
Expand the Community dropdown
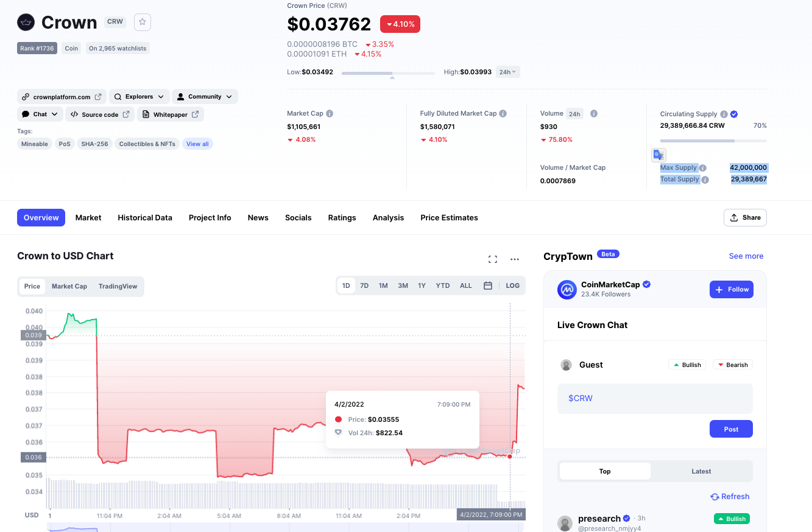tap(205, 97)
